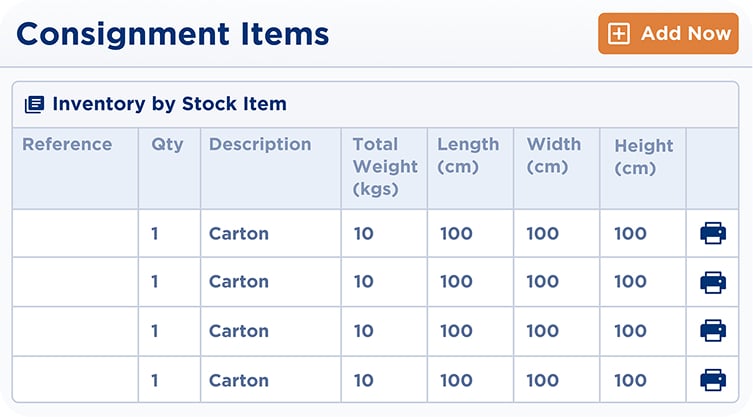Print the first carton row
This screenshot has width=753, height=417.
(x=713, y=234)
